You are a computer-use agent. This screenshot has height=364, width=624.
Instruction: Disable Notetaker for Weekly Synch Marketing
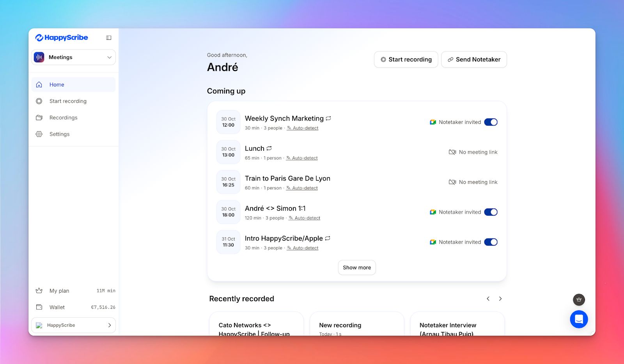(491, 122)
